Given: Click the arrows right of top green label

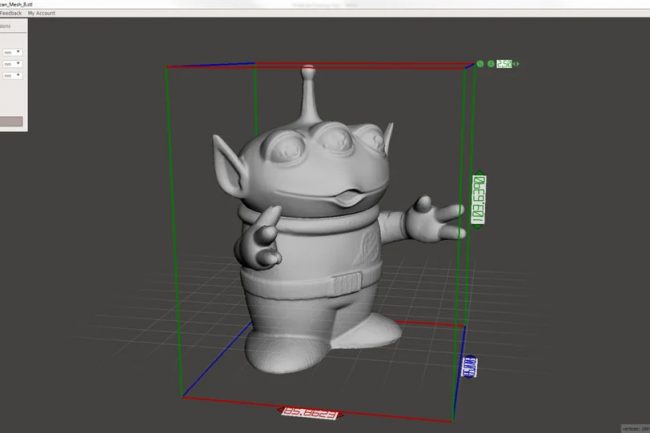Looking at the screenshot, I should (516, 64).
